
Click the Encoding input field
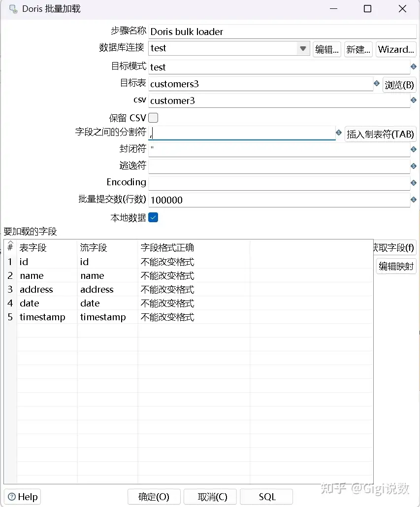pyautogui.click(x=279, y=183)
